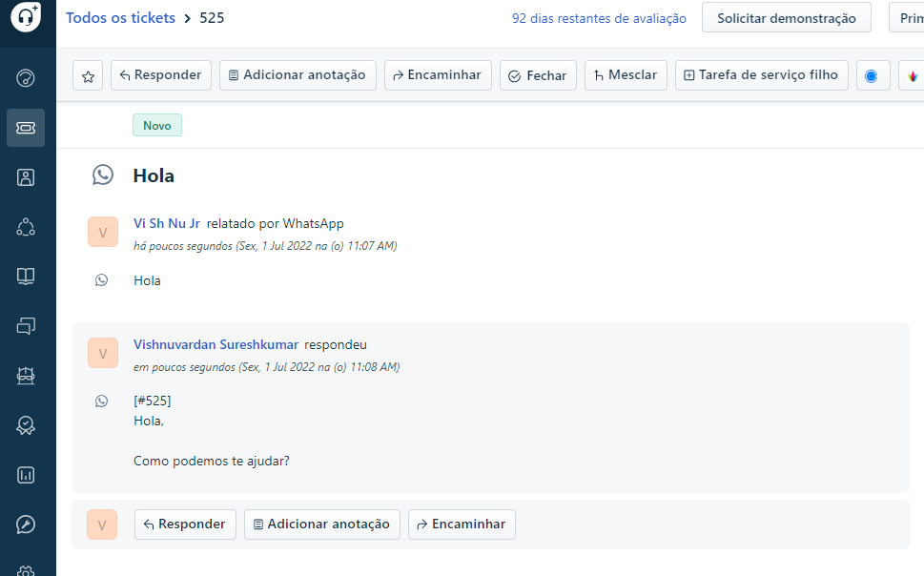Open Contacts from the left sidebar

(x=26, y=176)
